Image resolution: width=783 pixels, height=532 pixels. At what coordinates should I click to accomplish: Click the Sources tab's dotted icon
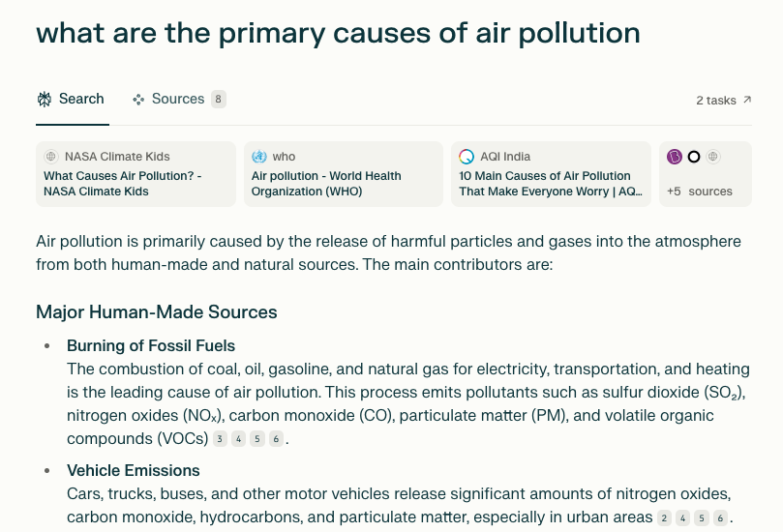(138, 99)
